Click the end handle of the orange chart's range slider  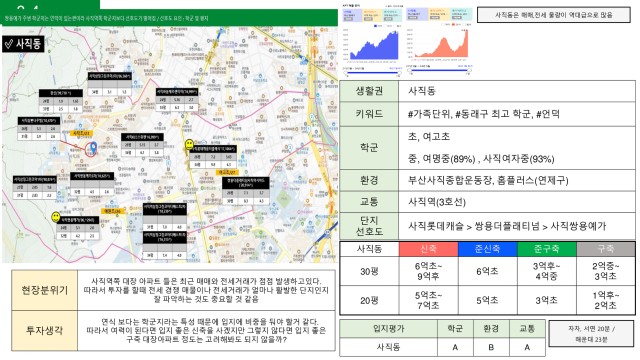click(469, 71)
